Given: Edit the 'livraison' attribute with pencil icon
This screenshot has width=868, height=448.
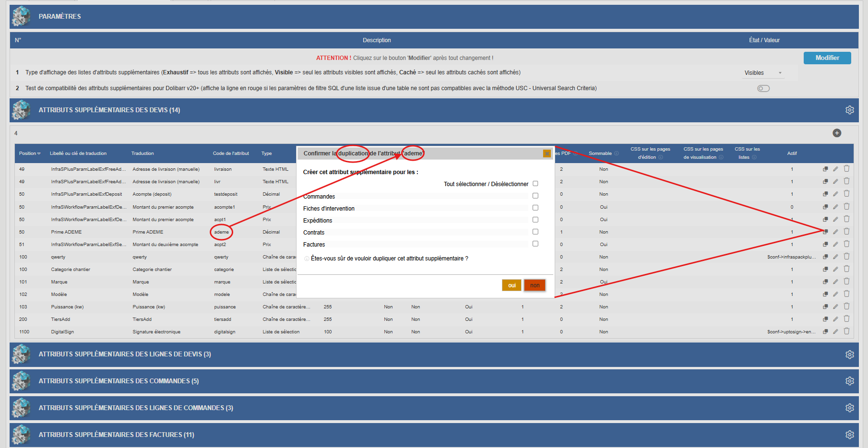Looking at the screenshot, I should point(835,169).
